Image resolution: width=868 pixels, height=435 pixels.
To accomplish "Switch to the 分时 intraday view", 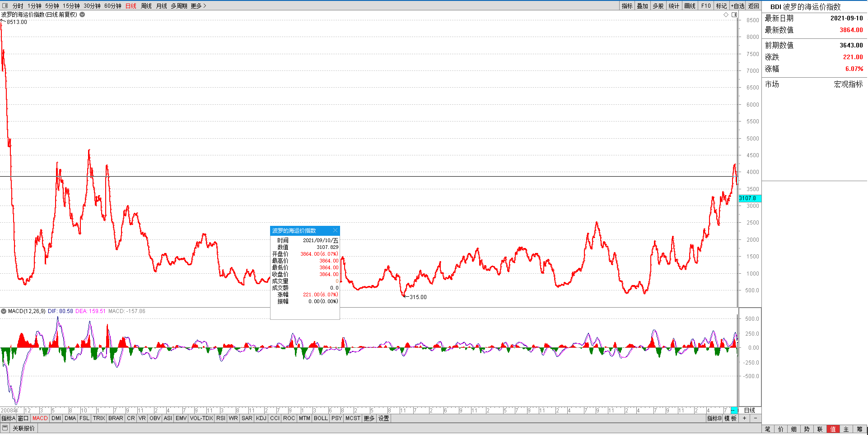I will [x=18, y=6].
